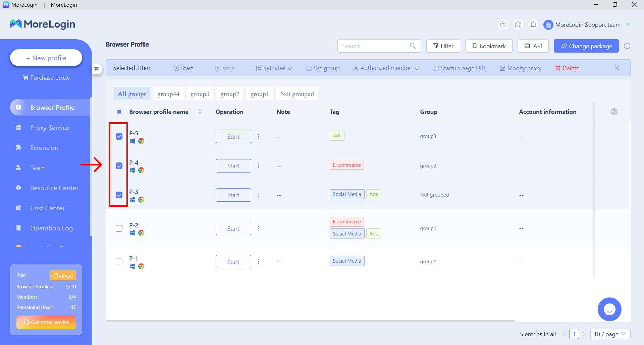Image resolution: width=644 pixels, height=345 pixels.
Task: Click the three-dot menu for P-5
Action: [258, 136]
